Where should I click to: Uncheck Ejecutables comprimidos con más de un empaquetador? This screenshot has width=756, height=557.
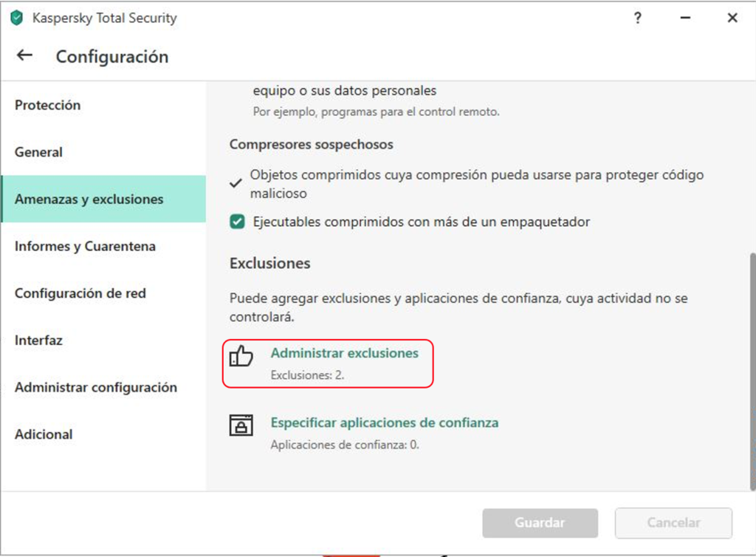(237, 222)
